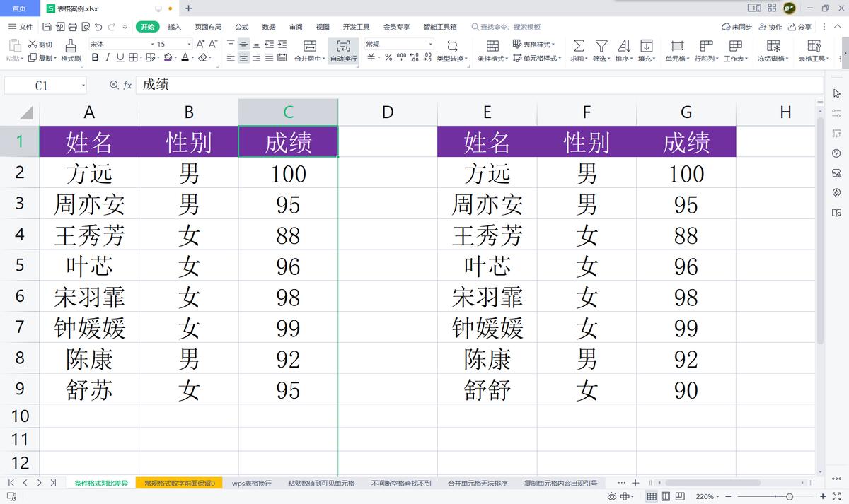Viewport: 849px width, 504px height.
Task: Open the font size dropdown showing 15
Action: tap(175, 42)
